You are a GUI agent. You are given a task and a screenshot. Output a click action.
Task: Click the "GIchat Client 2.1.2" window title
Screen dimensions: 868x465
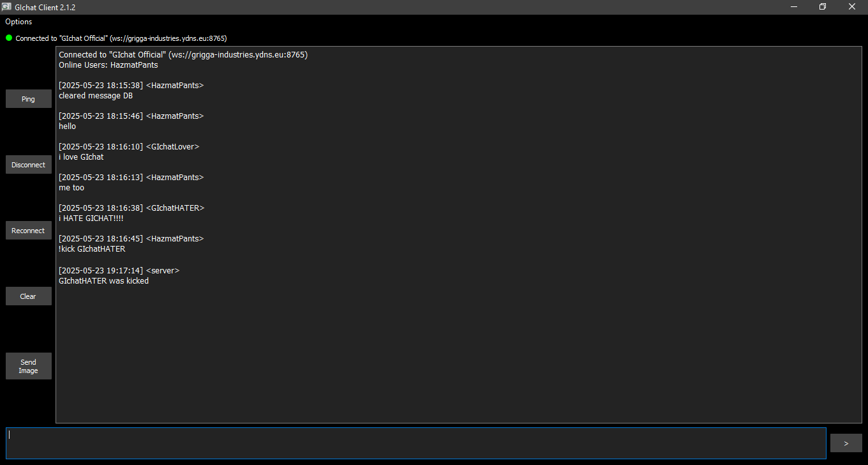[x=45, y=8]
